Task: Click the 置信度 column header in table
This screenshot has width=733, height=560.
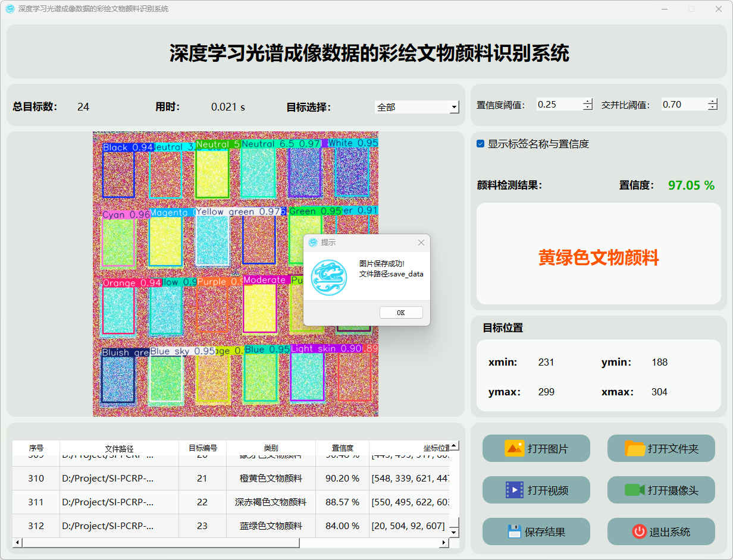Action: [342, 448]
